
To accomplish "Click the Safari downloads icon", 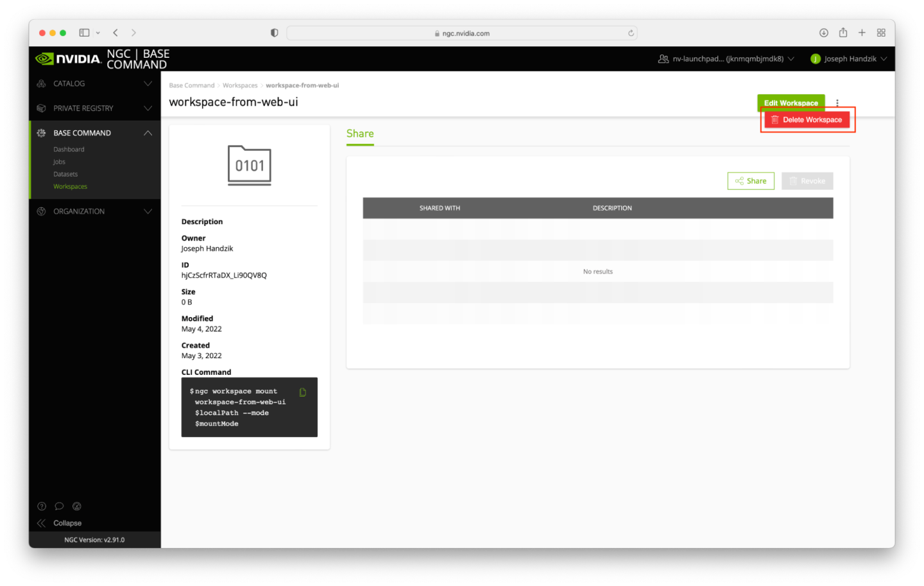I will [824, 33].
